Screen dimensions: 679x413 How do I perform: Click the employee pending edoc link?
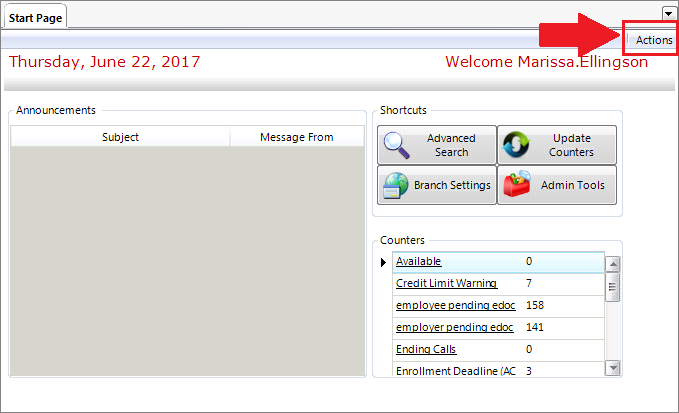pos(456,305)
